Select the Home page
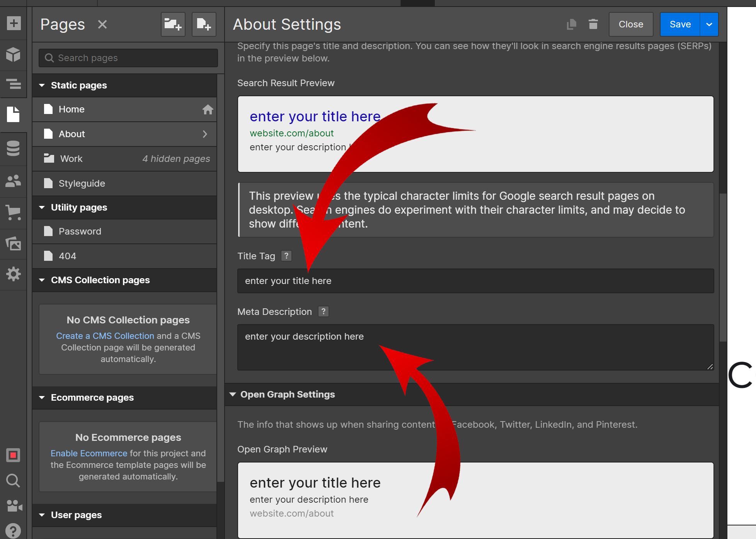Image resolution: width=756 pixels, height=539 pixels. tap(124, 109)
